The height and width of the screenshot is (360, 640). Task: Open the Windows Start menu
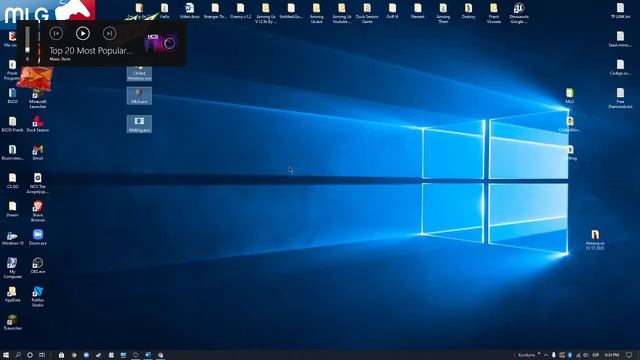click(x=6, y=355)
